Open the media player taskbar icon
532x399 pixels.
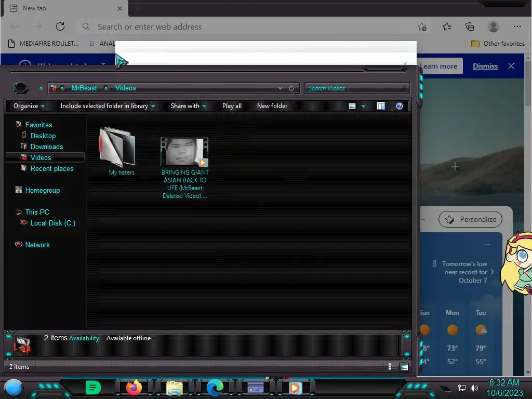(x=295, y=388)
